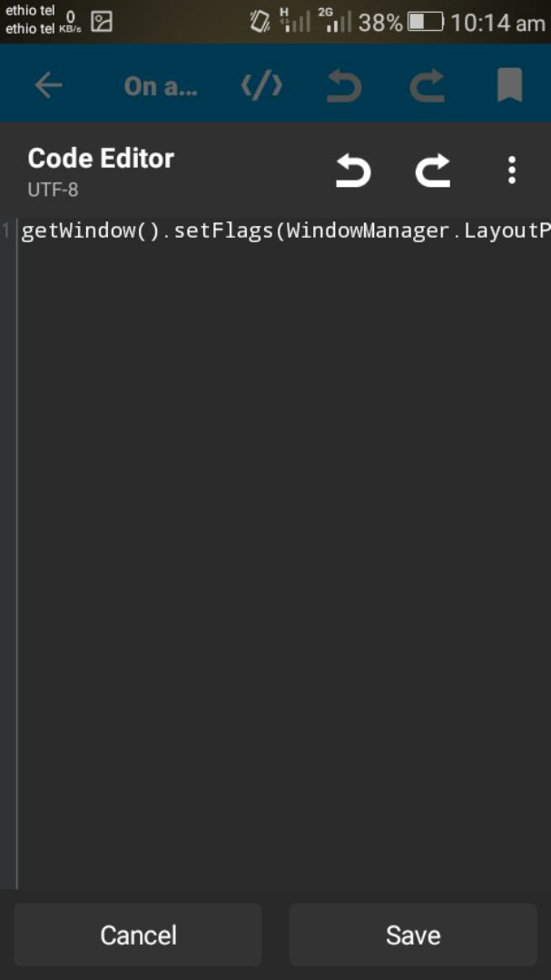Place cursor in getWindow() code line

click(x=286, y=231)
